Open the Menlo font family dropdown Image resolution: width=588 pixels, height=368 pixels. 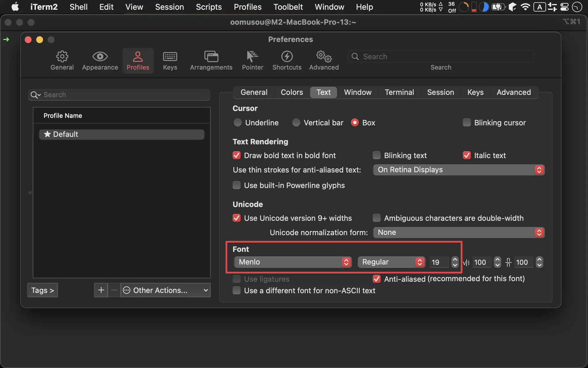[x=293, y=262]
